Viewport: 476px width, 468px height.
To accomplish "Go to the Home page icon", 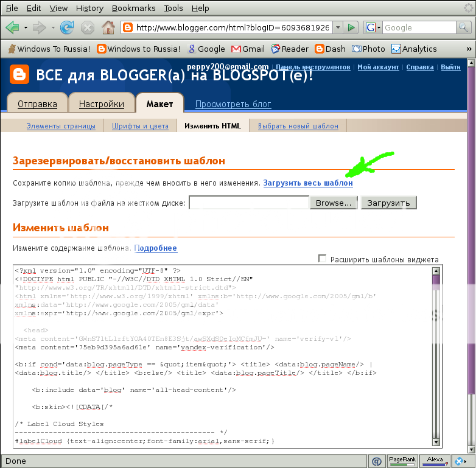I will click(108, 27).
